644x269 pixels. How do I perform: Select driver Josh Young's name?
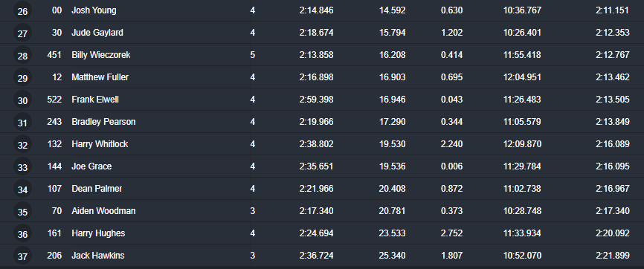pyautogui.click(x=94, y=10)
